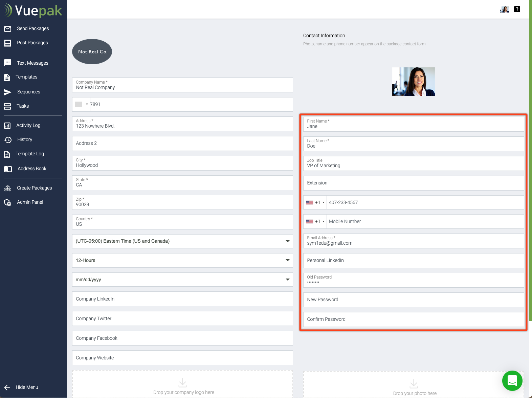Viewport: 532px width, 398px height.
Task: Open the help question mark icon
Action: (517, 9)
